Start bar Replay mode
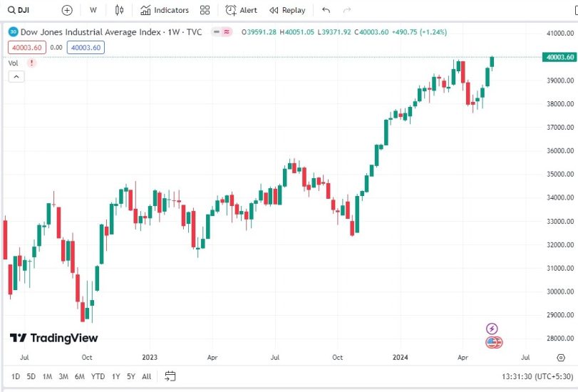 pos(287,10)
